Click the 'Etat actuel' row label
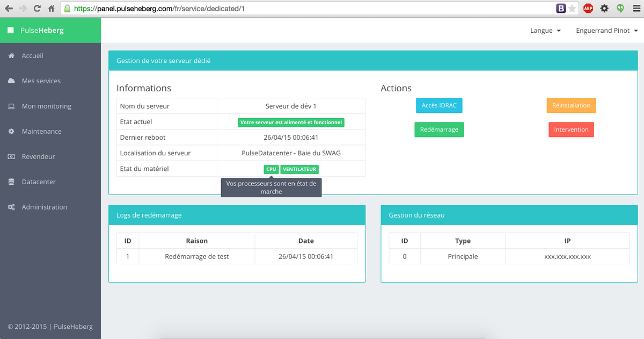644x339 pixels. coord(136,122)
